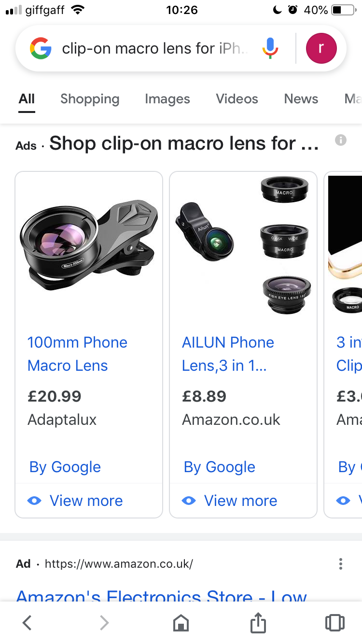Screen dimensions: 362x644
Task: Go back with the browser back arrow
Action: (28, 623)
